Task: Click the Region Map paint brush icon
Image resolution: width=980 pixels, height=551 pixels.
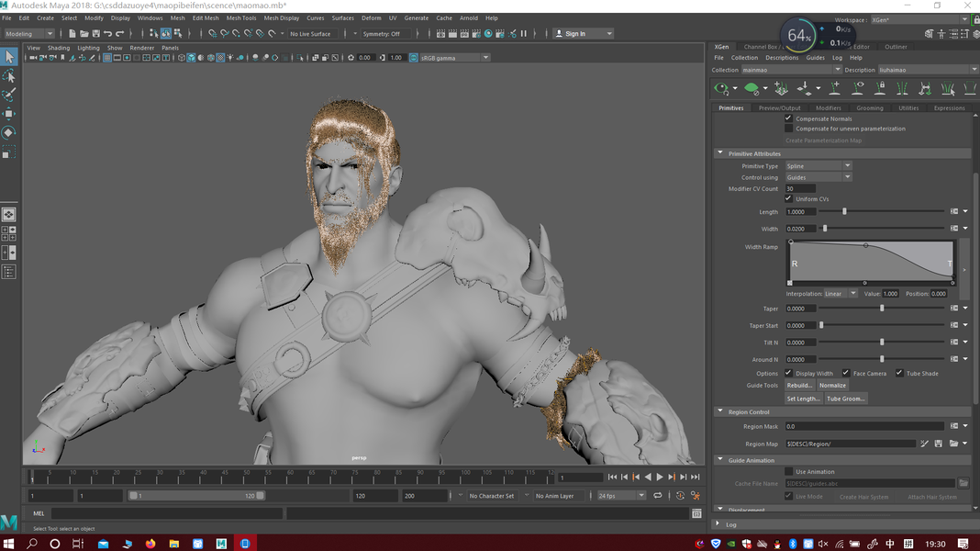Action: [x=924, y=444]
